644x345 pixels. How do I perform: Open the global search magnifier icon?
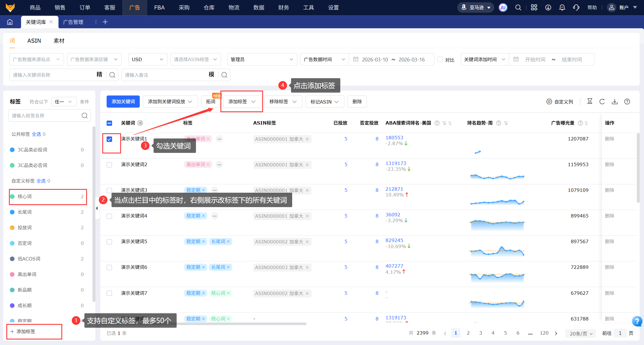pos(518,7)
